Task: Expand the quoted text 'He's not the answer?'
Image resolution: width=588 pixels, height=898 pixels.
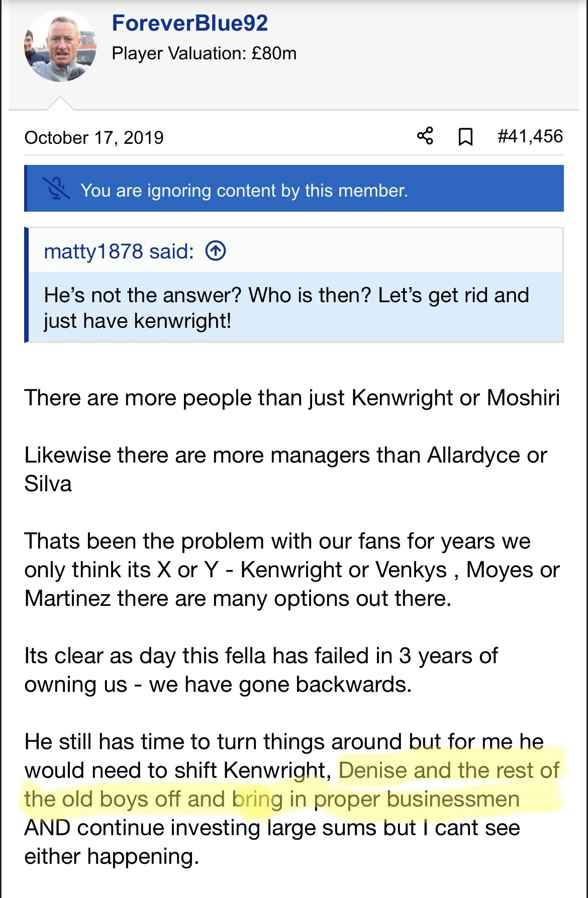Action: [286, 308]
